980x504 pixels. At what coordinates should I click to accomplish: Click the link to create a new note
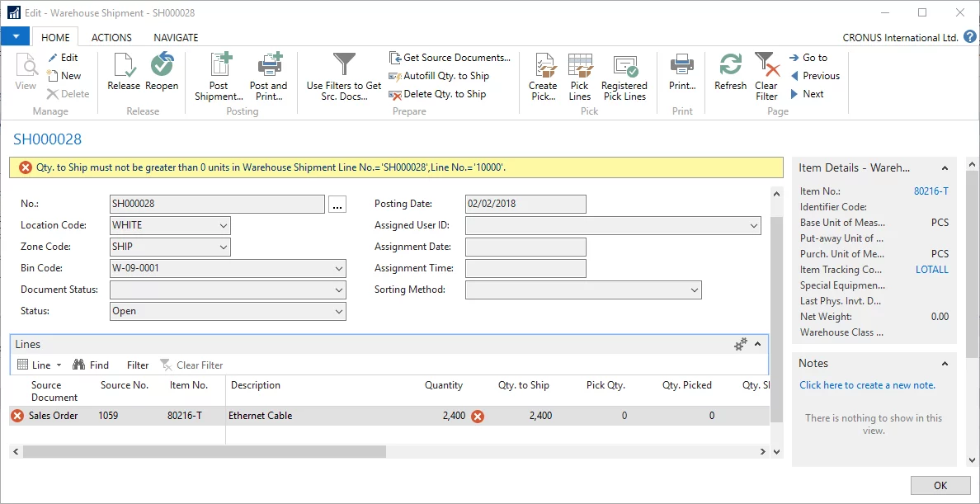tap(867, 385)
